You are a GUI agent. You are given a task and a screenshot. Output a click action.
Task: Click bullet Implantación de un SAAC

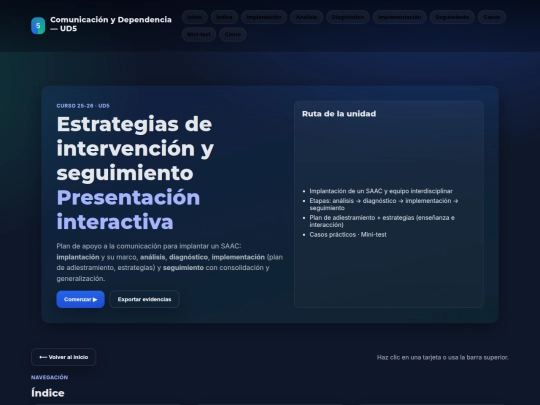pos(381,191)
